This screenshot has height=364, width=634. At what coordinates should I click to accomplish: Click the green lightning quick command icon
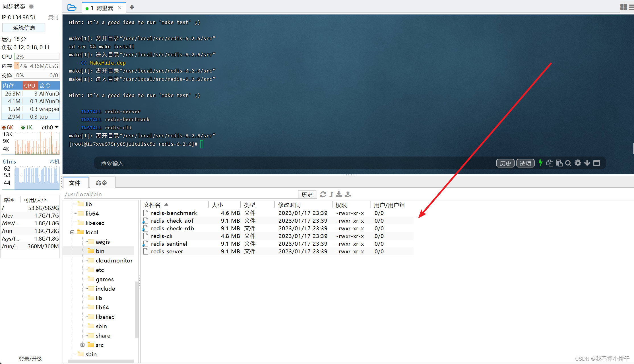[541, 163]
